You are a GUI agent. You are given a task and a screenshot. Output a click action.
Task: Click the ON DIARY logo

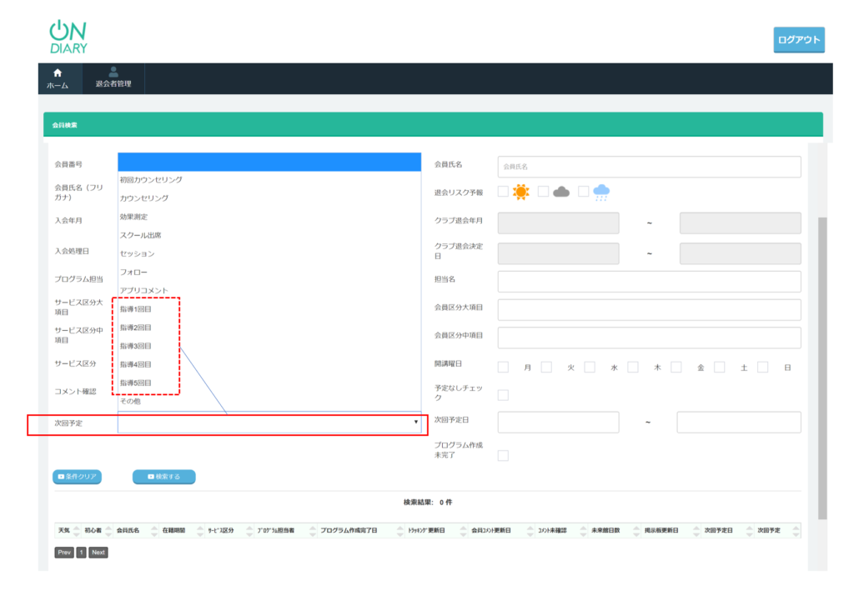pyautogui.click(x=68, y=38)
